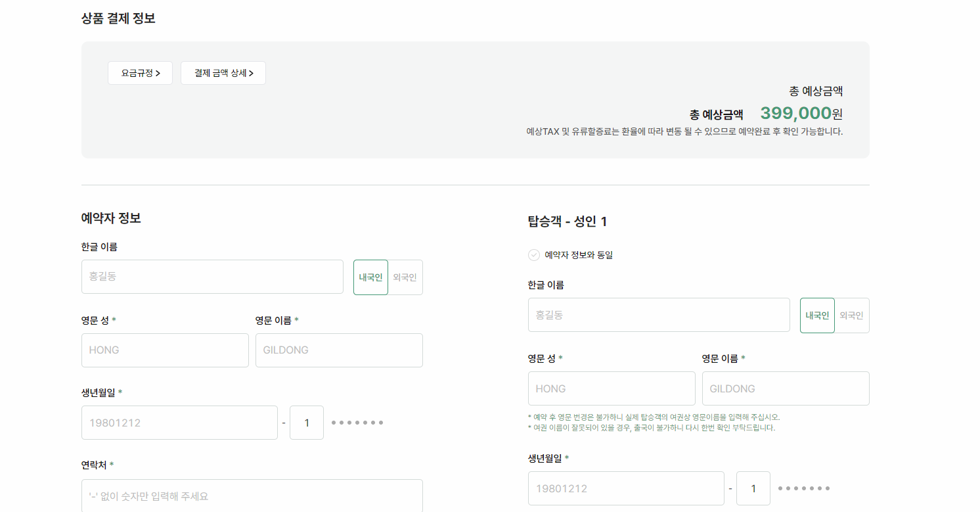980x512 pixels.
Task: Click the passenger's resident number digit box
Action: click(753, 488)
